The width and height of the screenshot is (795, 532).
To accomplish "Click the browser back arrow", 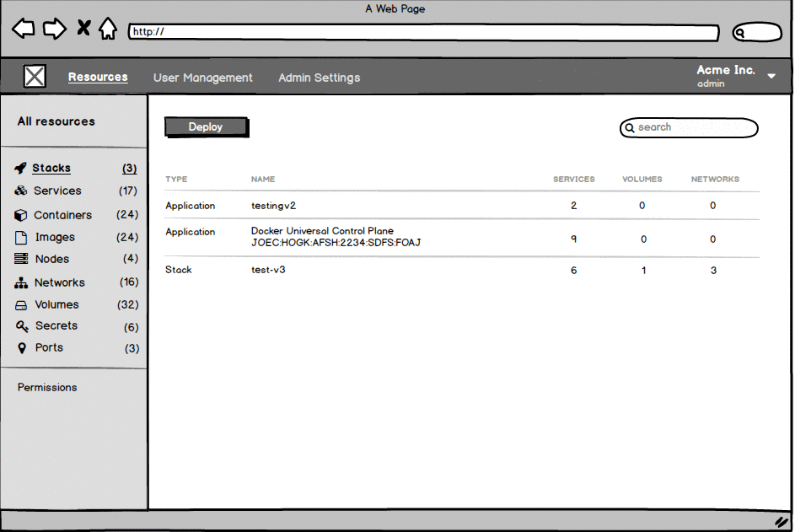I will 24,29.
